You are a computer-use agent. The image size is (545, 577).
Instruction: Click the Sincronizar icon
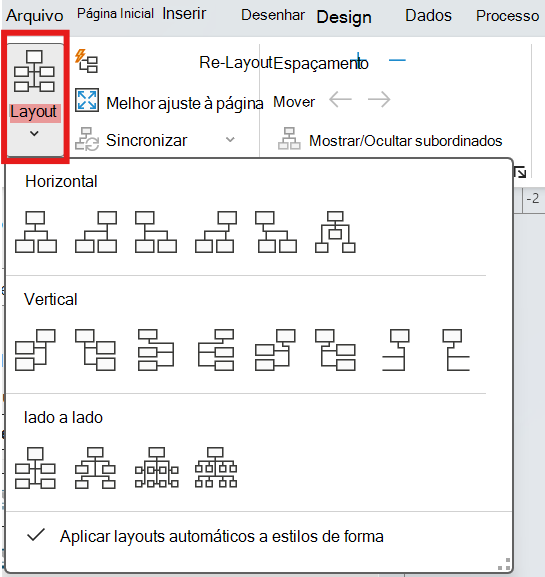pyautogui.click(x=87, y=139)
